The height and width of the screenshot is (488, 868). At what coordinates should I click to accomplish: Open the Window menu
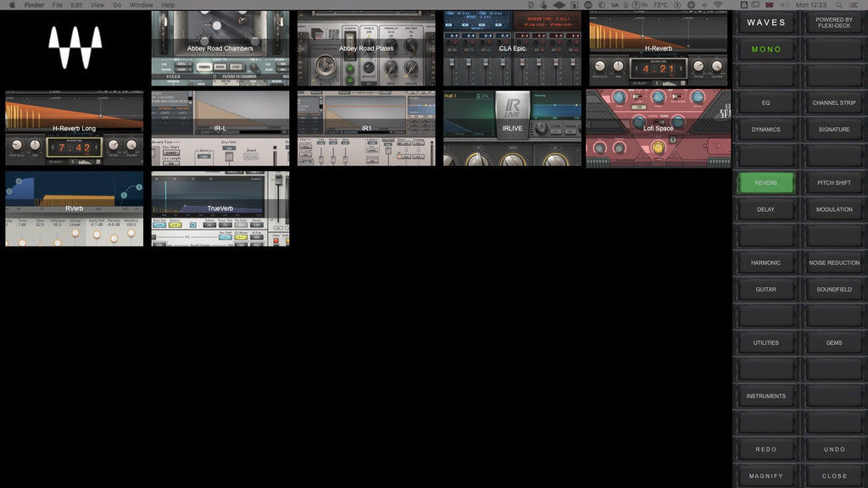tap(142, 5)
